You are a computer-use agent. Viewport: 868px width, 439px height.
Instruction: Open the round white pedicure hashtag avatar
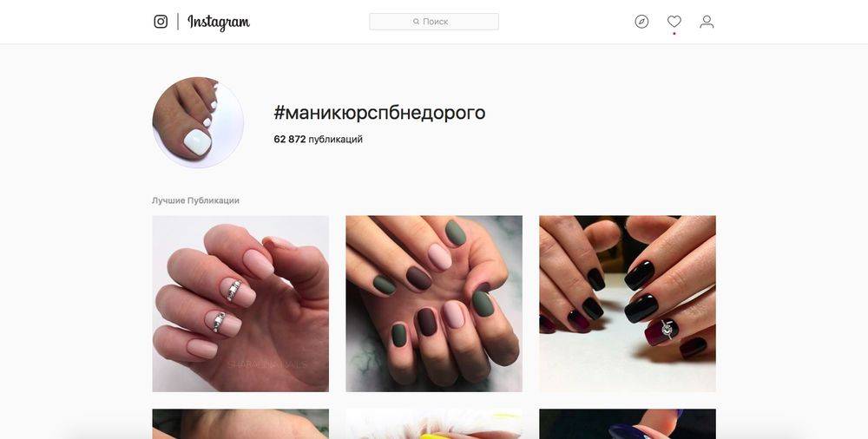tap(198, 122)
